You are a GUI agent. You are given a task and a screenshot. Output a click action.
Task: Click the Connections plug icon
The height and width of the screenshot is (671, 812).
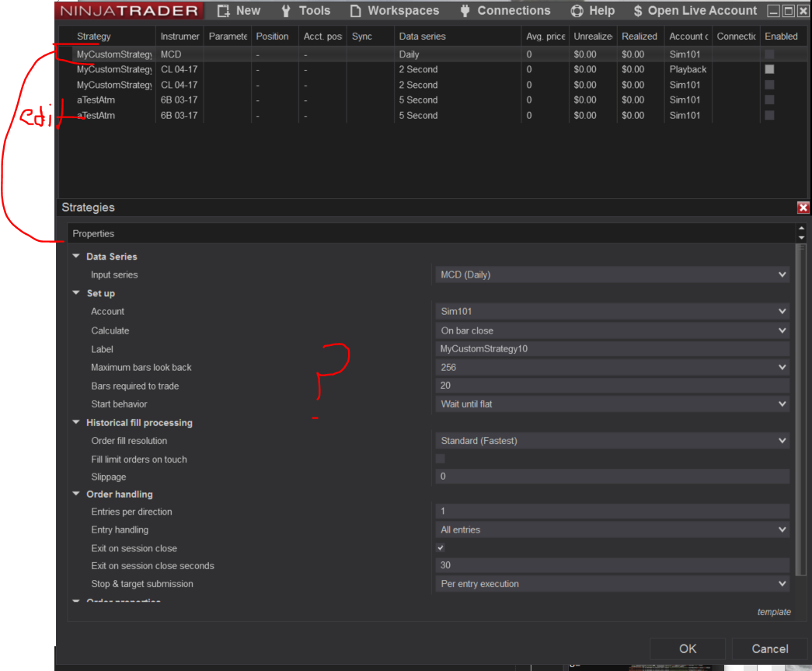[x=465, y=11]
